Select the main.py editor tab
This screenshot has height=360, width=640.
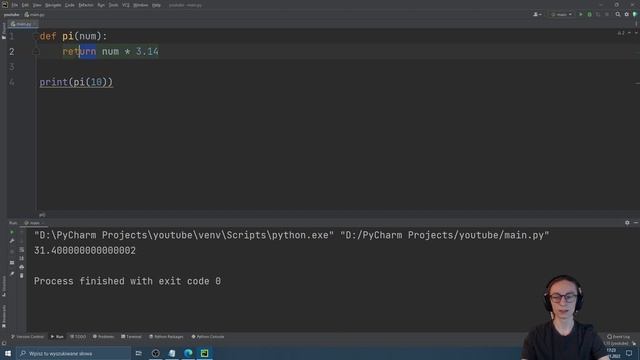(23, 24)
